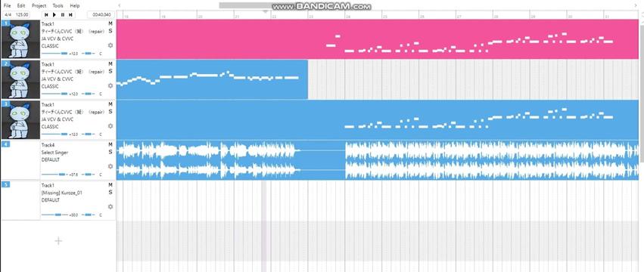The width and height of the screenshot is (644, 272).
Task: Solo track 1 with its S button
Action: click(110, 31)
